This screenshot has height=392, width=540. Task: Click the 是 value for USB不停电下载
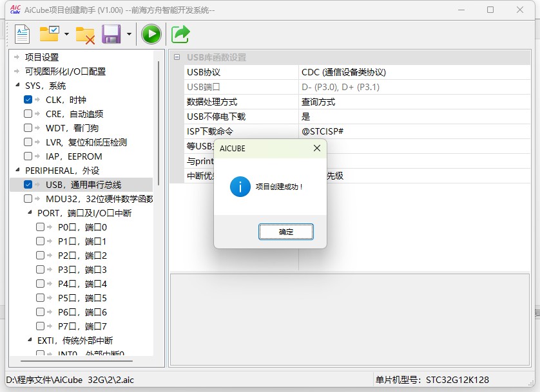414,117
